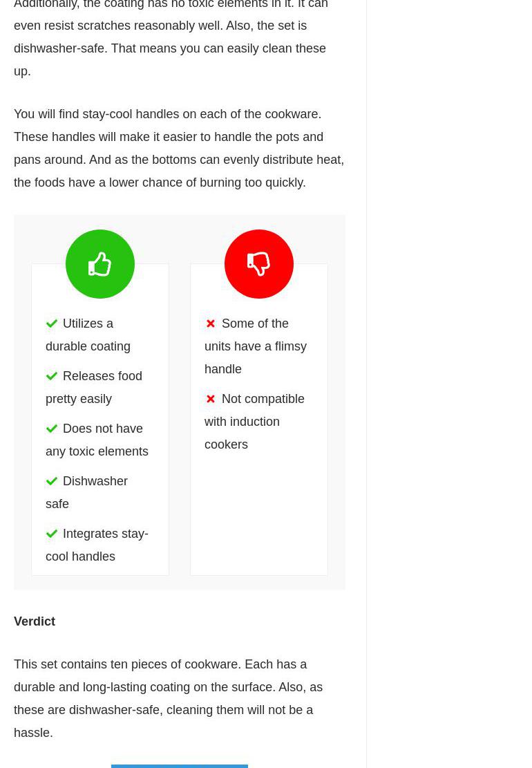Click the red thumbs-down cons icon
Viewport: 532px width, 768px height.
[x=259, y=264]
